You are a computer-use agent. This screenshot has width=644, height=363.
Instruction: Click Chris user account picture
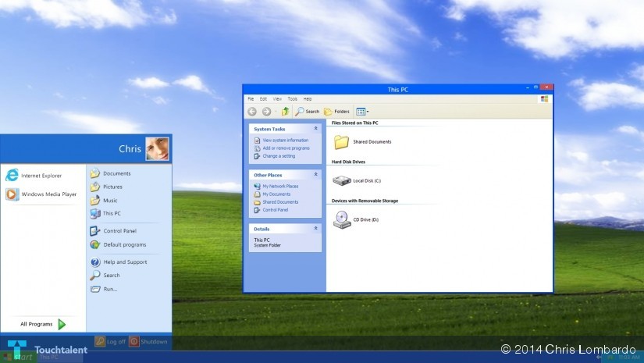(158, 148)
